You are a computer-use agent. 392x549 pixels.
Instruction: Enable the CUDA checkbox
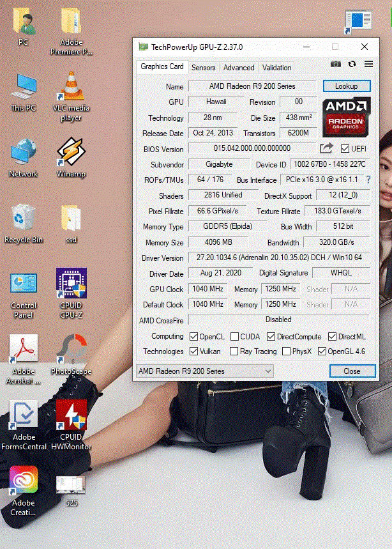(234, 337)
